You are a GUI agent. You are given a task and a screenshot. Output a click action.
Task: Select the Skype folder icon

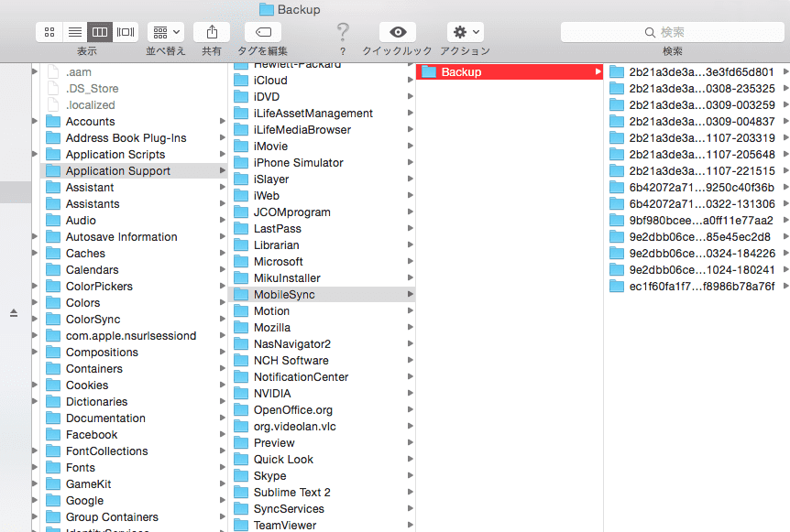coord(241,475)
